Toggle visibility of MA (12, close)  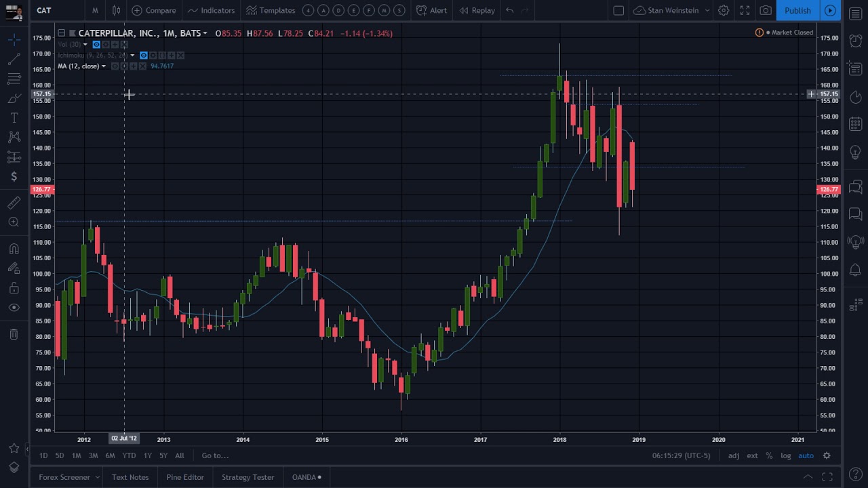click(115, 66)
